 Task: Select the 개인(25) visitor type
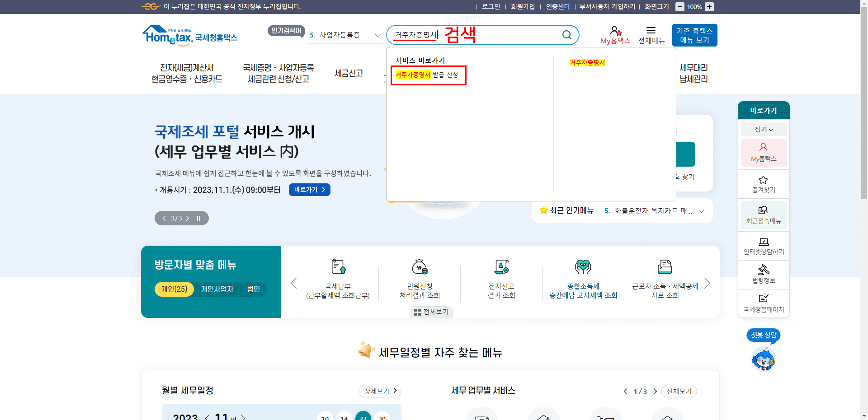pyautogui.click(x=174, y=289)
